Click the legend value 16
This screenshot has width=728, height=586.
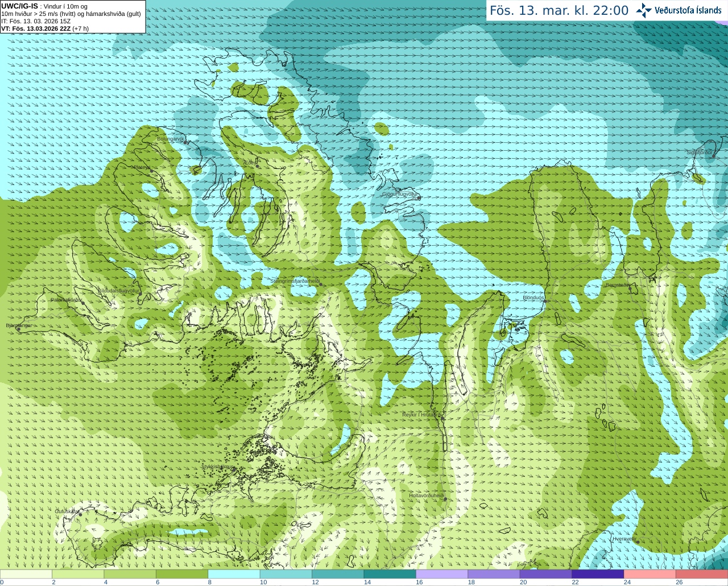coord(419,582)
